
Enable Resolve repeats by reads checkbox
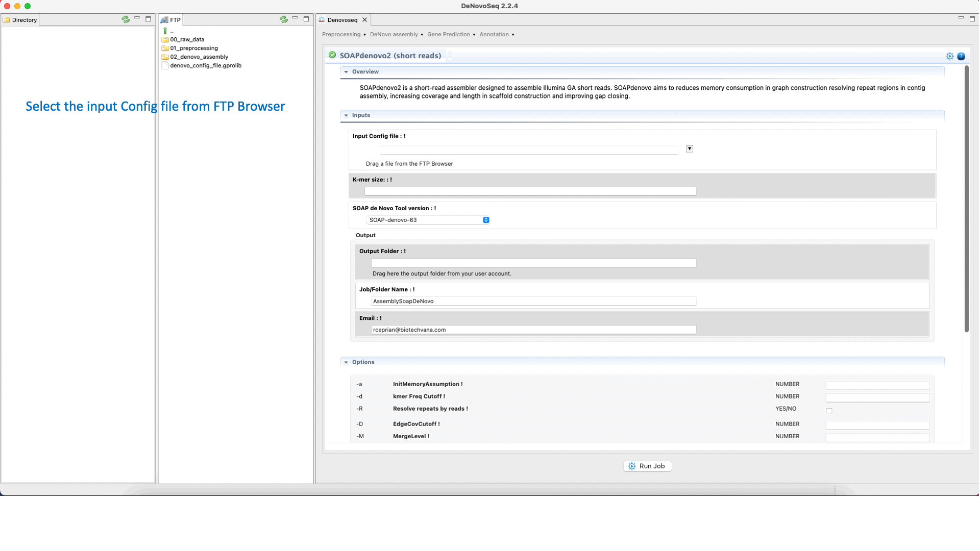(829, 411)
